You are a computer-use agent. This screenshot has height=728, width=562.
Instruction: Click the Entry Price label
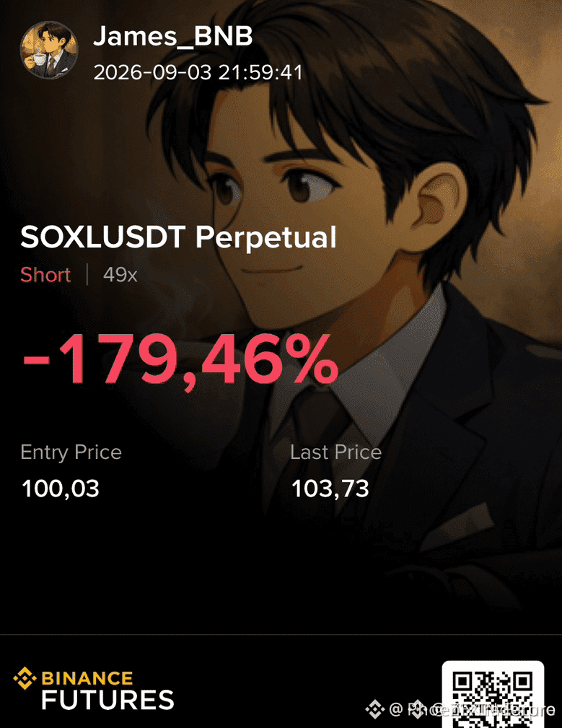click(x=71, y=452)
